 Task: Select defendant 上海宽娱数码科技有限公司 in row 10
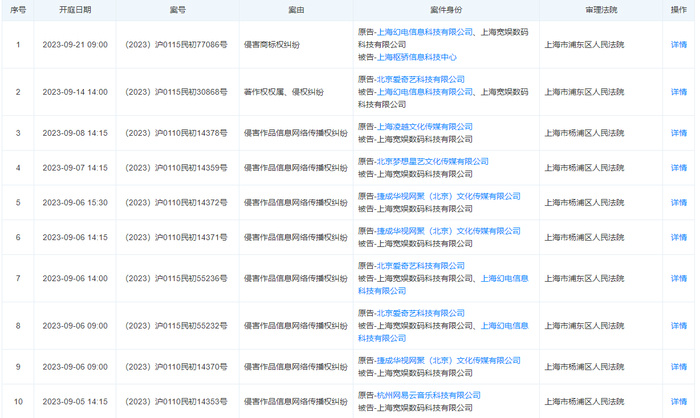[425, 408]
